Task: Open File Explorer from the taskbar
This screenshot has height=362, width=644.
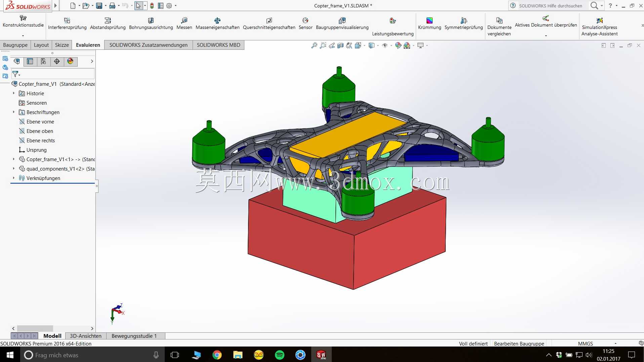Action: pos(238,355)
